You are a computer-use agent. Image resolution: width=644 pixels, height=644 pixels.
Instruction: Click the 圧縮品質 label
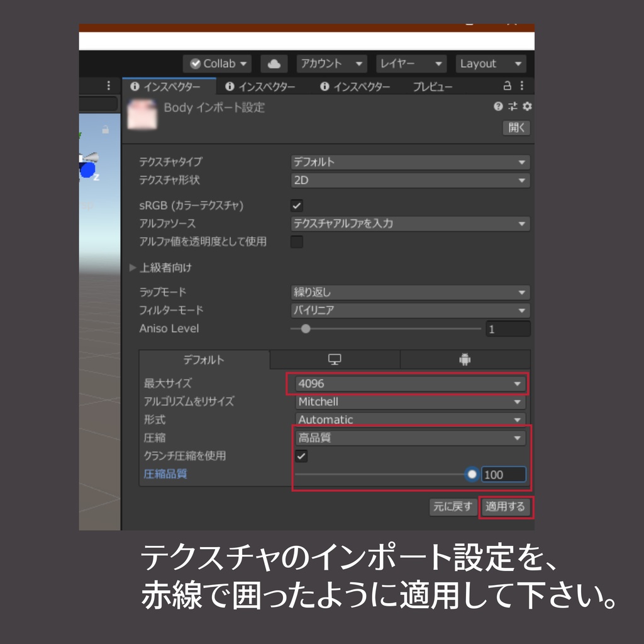[165, 474]
